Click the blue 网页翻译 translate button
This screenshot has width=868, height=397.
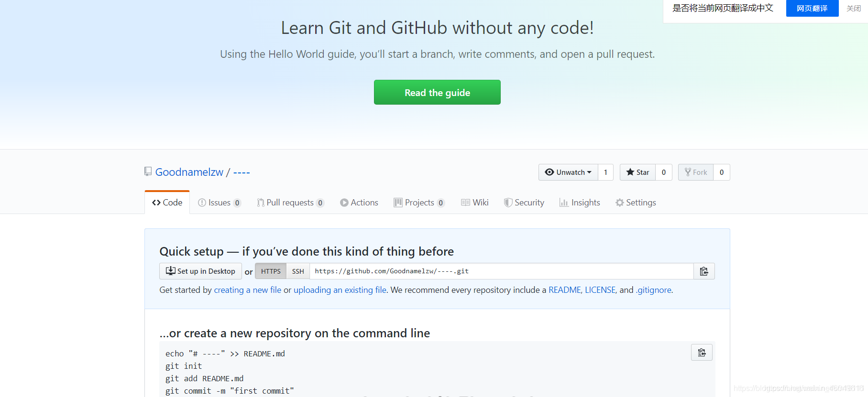pos(812,9)
